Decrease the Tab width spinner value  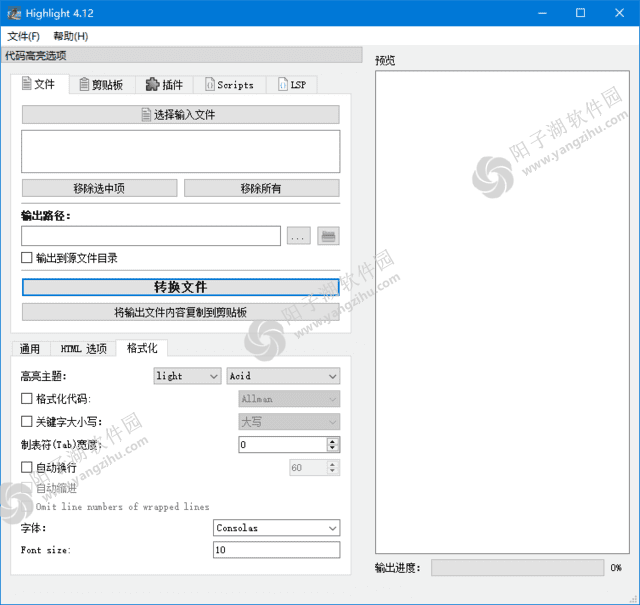point(333,448)
